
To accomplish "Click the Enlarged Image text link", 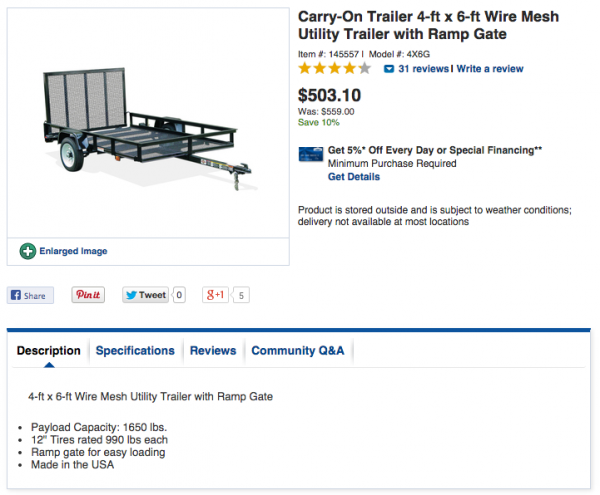I will click(x=73, y=251).
